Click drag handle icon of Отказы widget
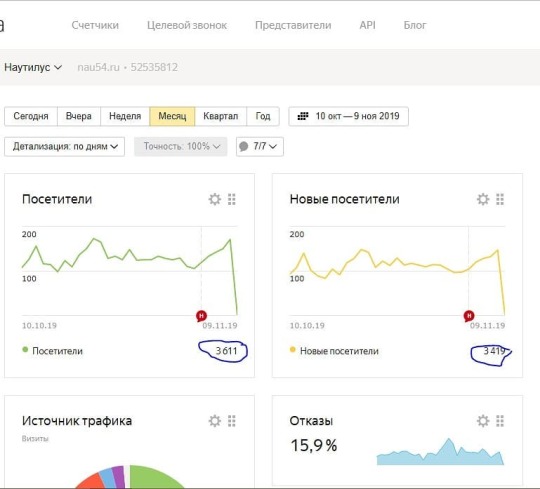 point(500,421)
